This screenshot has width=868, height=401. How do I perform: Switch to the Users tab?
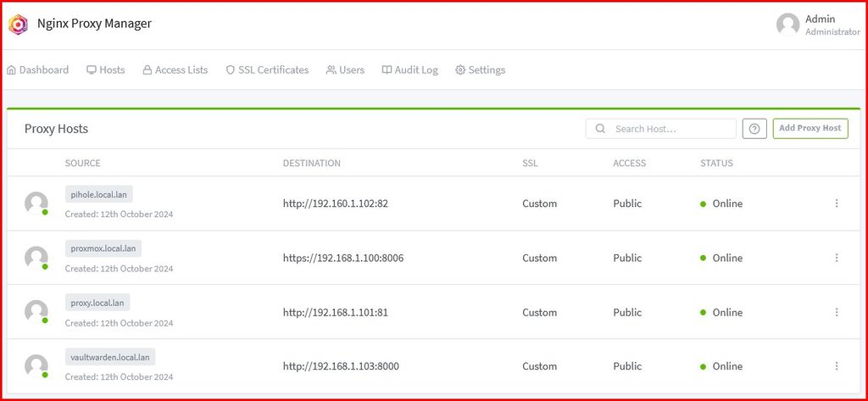pos(346,70)
